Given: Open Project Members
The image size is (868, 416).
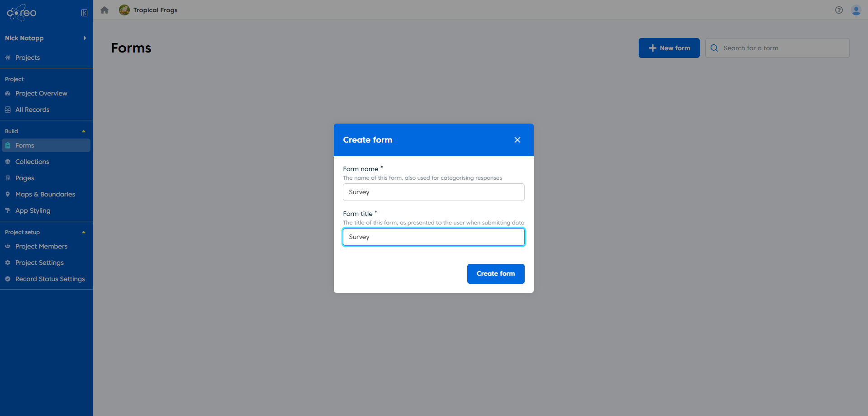Looking at the screenshot, I should (46, 246).
